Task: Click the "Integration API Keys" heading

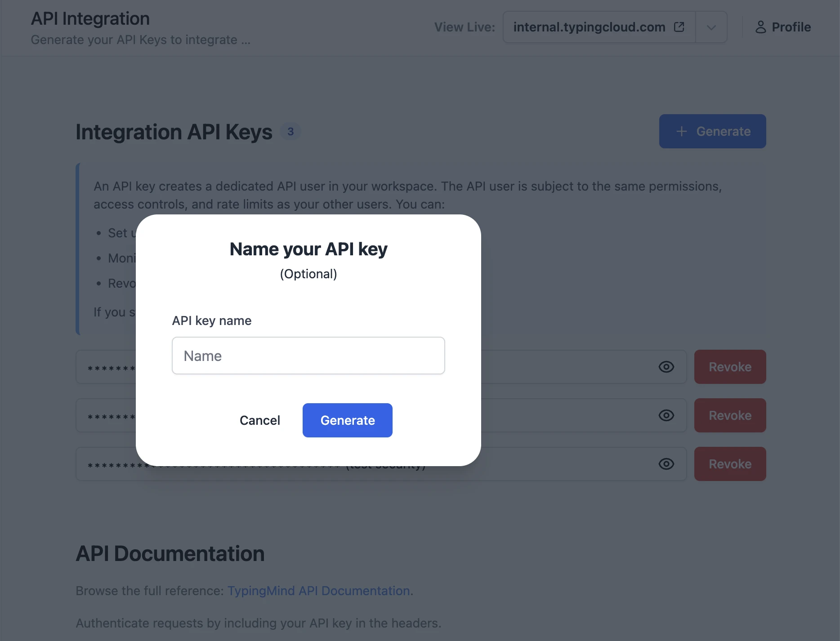Action: coord(174,132)
